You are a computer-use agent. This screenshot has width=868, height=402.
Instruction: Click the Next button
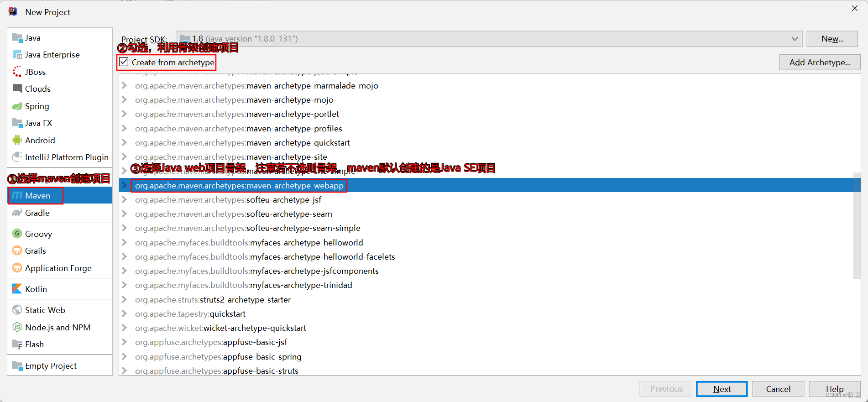(722, 389)
